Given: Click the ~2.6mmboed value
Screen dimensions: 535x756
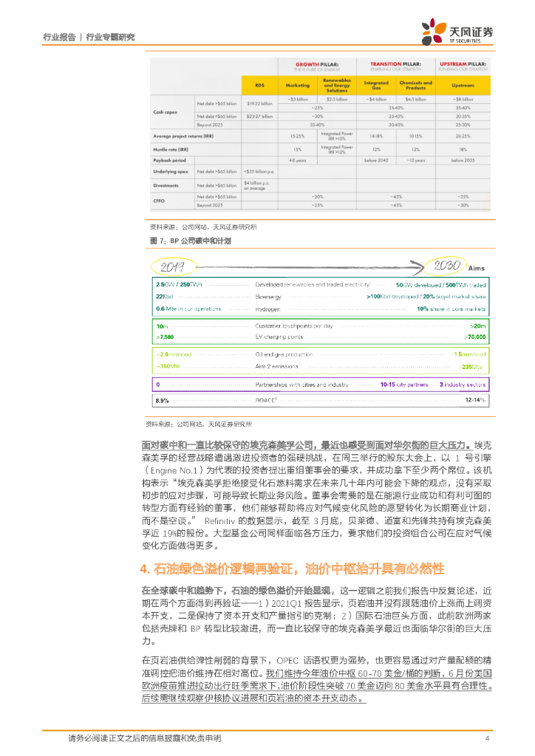Looking at the screenshot, I should [x=174, y=354].
